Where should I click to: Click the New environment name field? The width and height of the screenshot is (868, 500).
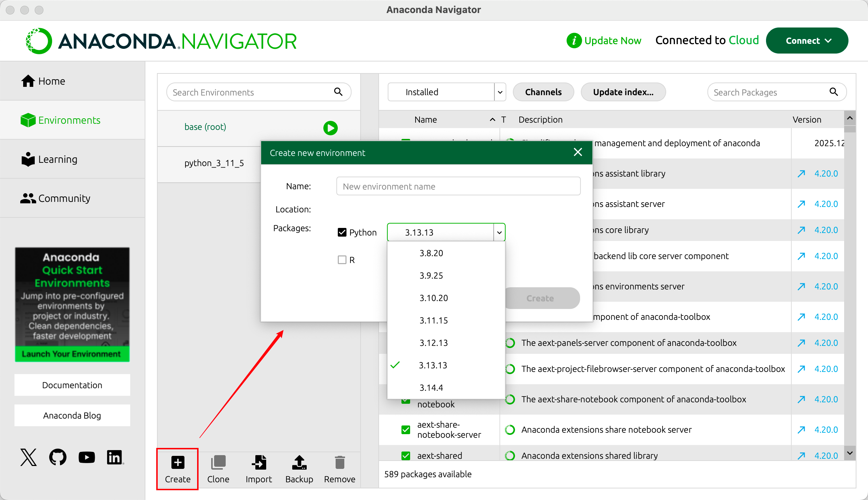458,186
